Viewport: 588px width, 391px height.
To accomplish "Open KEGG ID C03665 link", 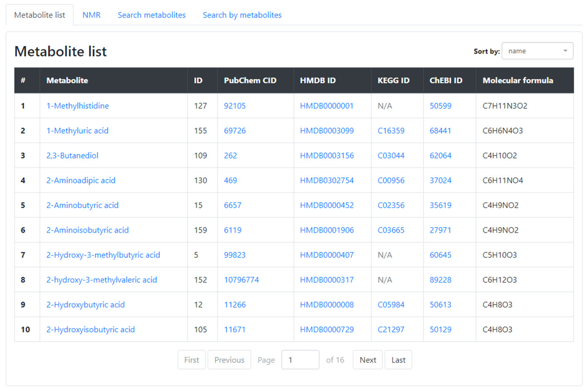I will pyautogui.click(x=391, y=230).
